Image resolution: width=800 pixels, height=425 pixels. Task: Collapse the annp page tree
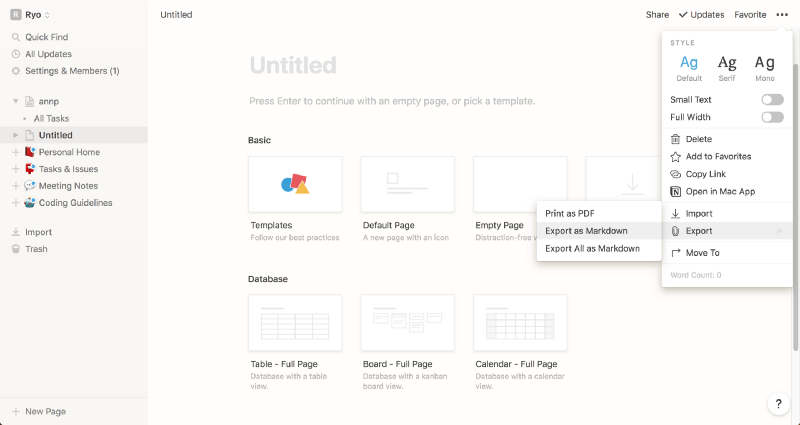(x=16, y=102)
